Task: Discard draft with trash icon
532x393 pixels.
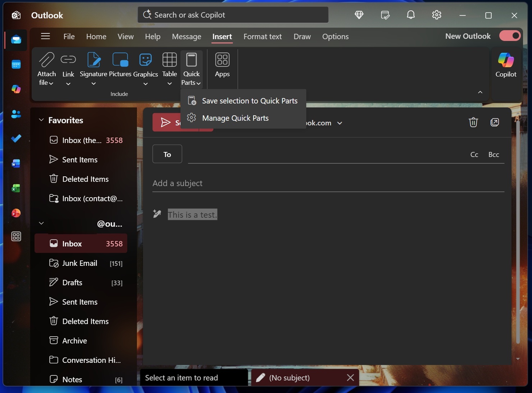Action: (473, 123)
